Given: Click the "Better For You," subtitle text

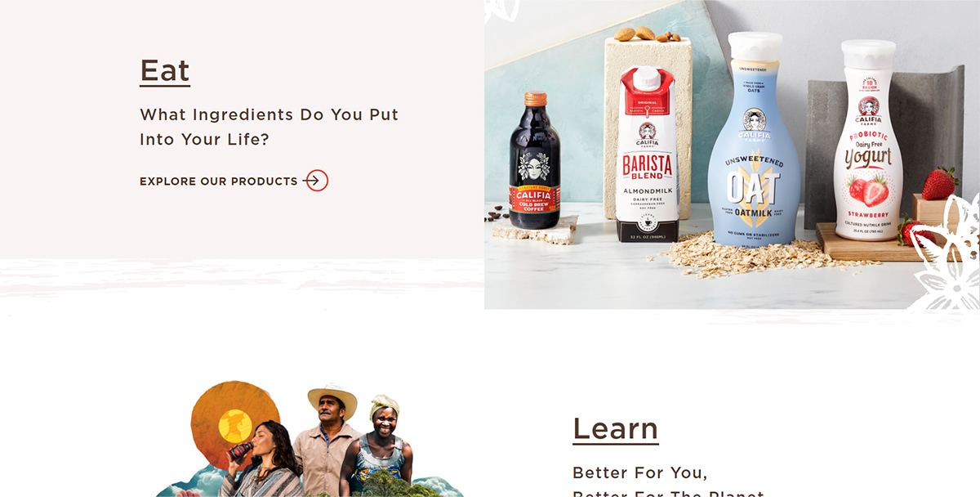Looking at the screenshot, I should (640, 472).
